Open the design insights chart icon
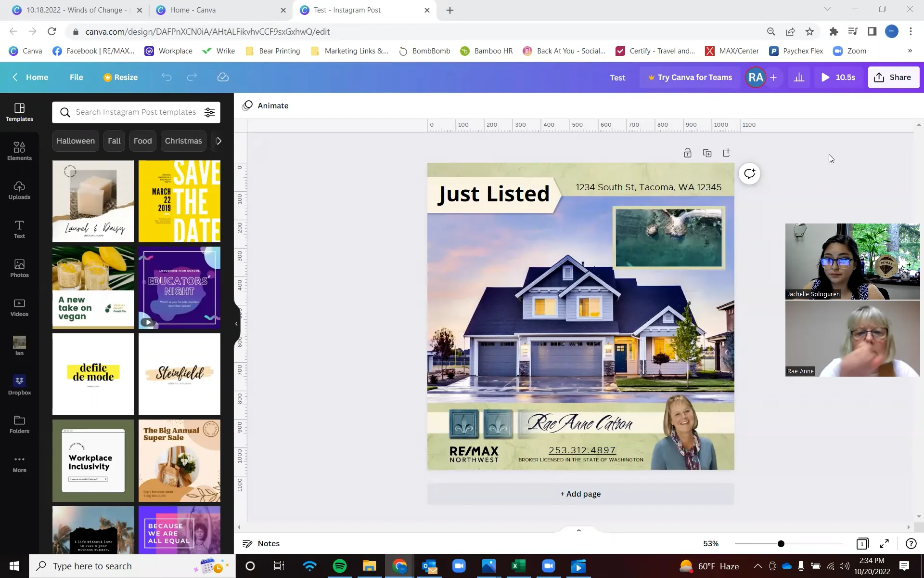Image resolution: width=924 pixels, height=578 pixels. pyautogui.click(x=799, y=77)
